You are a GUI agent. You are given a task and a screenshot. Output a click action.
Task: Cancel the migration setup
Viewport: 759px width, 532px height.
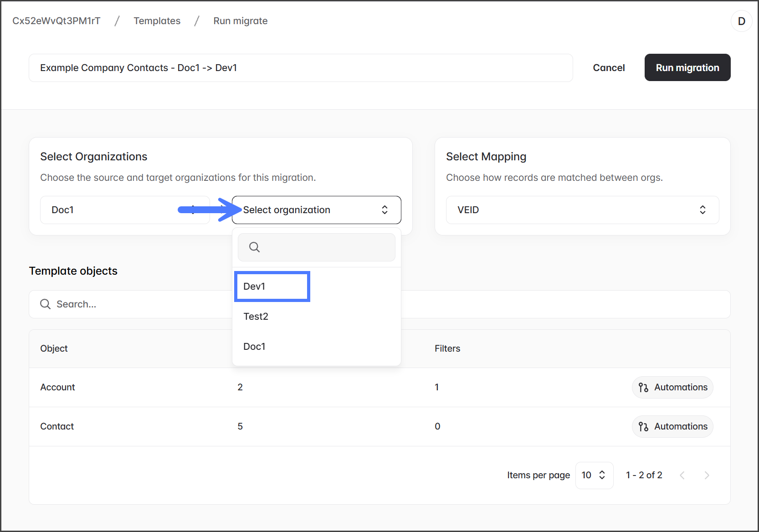tap(608, 68)
